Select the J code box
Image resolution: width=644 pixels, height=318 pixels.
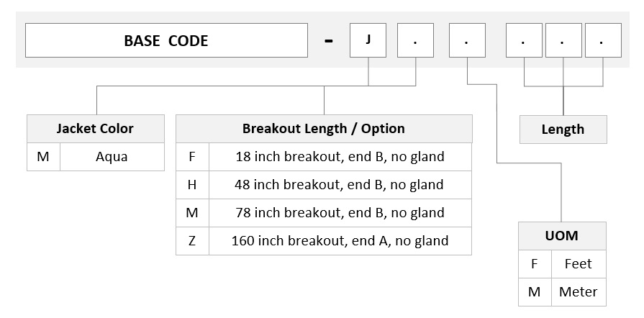point(368,40)
